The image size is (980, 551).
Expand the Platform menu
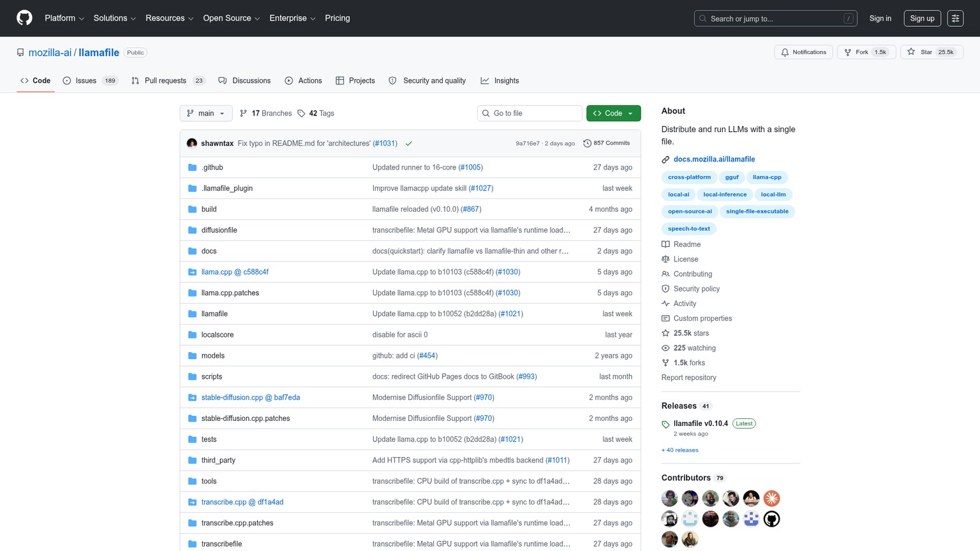click(64, 18)
